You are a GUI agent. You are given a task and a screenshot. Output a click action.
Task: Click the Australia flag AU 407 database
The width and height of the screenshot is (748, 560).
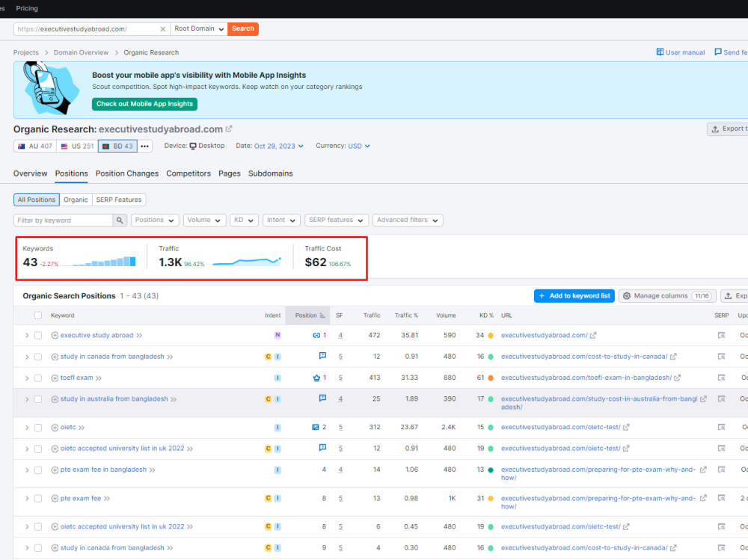click(x=35, y=146)
